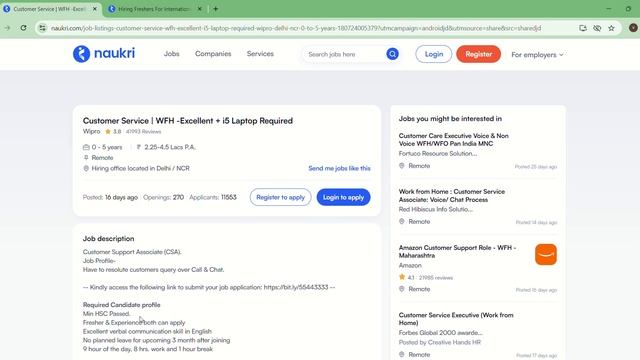Click the job title Customer Service WFH heading
Image resolution: width=640 pixels, height=360 pixels.
point(188,121)
